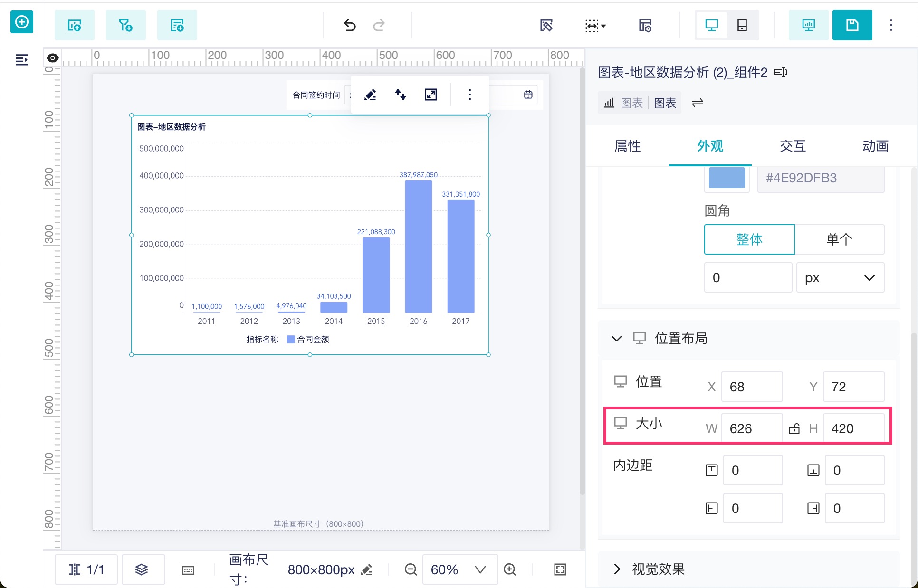Open the px unit dropdown
Viewport: 918px width, 588px height.
click(x=840, y=278)
